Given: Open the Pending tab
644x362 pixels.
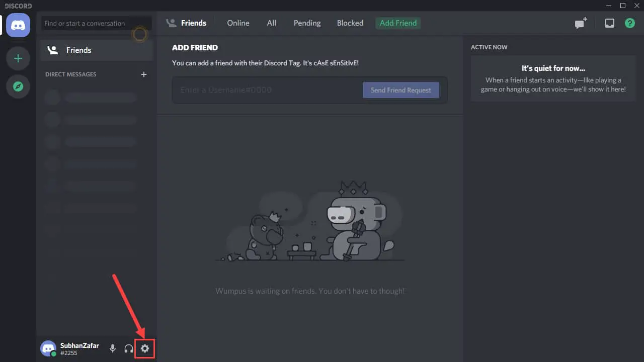Looking at the screenshot, I should coord(307,23).
